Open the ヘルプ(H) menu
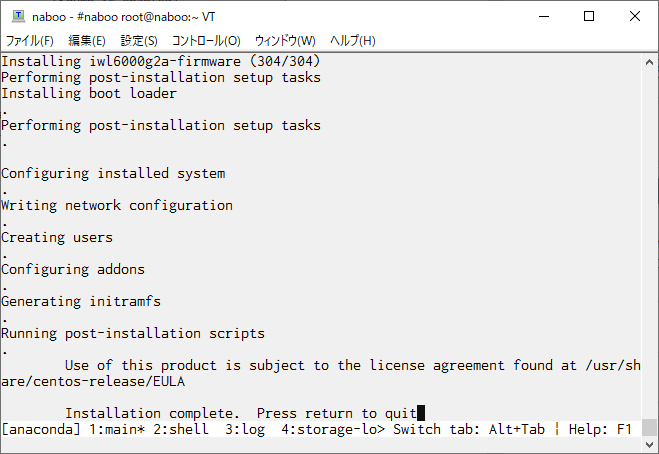 353,41
